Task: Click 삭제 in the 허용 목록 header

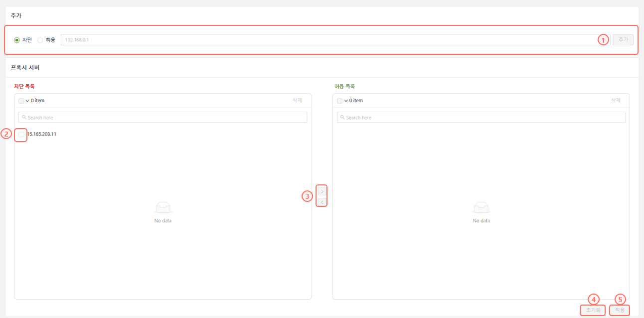Action: (x=616, y=100)
